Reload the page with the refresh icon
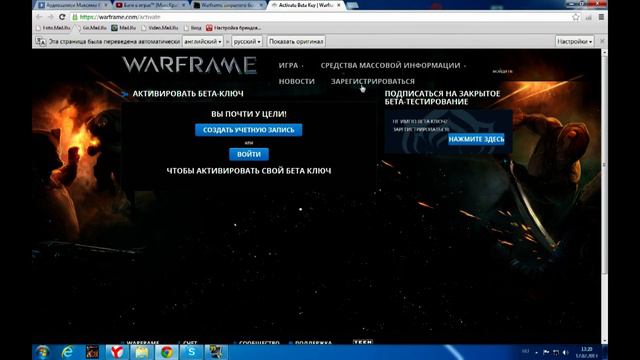 [x=62, y=17]
